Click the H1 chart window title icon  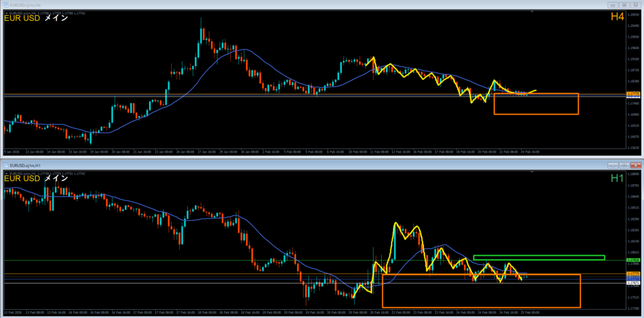(x=6, y=165)
